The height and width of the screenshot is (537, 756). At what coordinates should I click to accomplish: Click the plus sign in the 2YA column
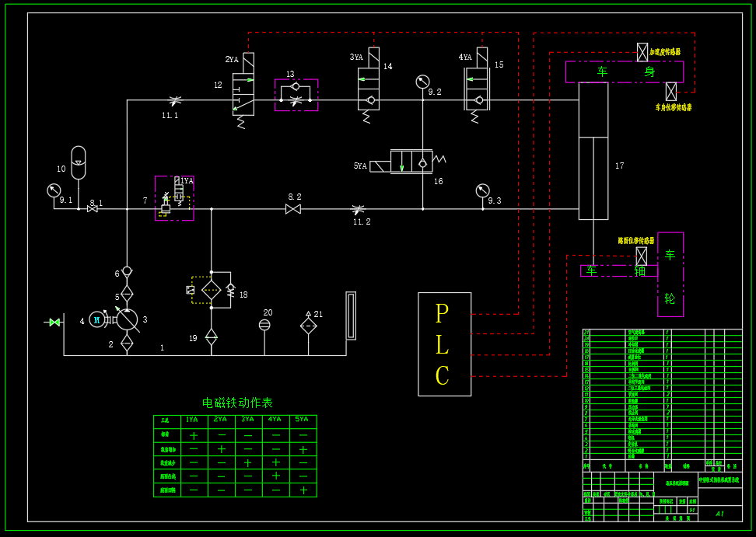tap(222, 449)
